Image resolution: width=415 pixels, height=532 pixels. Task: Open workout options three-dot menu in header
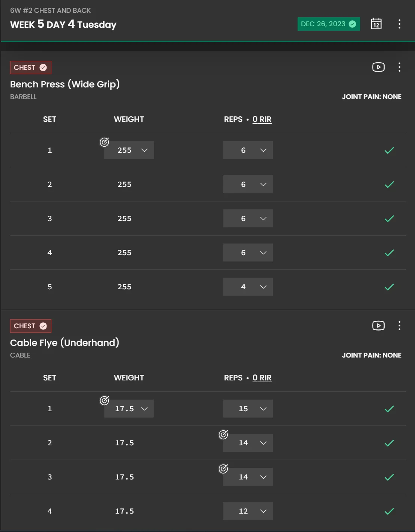399,24
